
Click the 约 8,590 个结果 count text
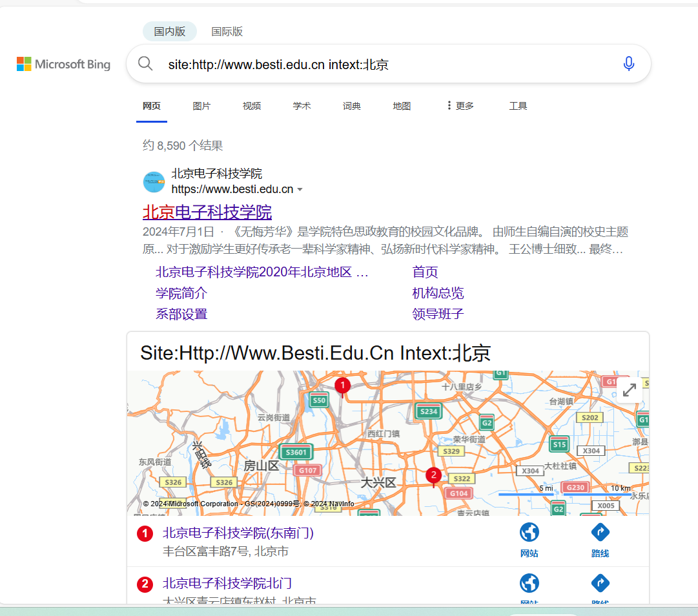coord(183,145)
